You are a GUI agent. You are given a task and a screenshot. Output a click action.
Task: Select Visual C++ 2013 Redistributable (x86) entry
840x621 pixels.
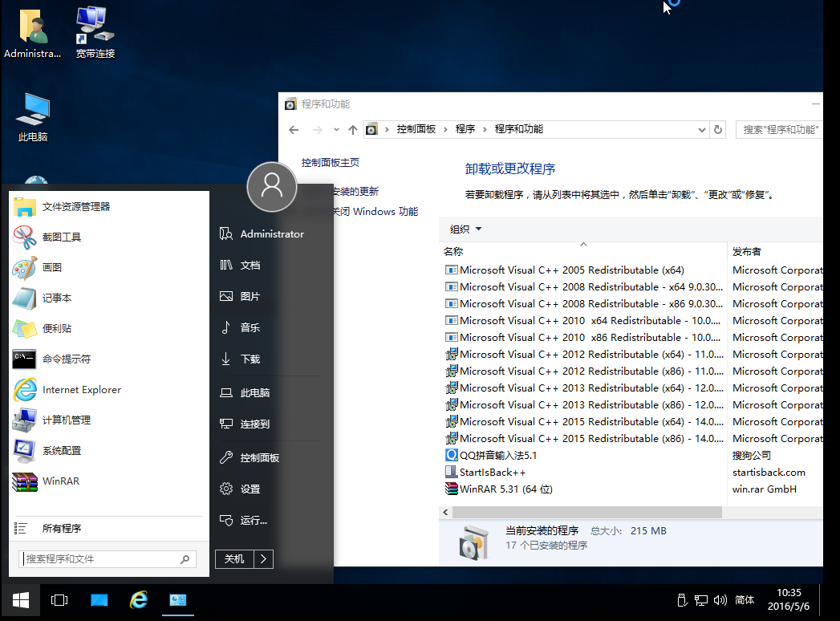582,405
